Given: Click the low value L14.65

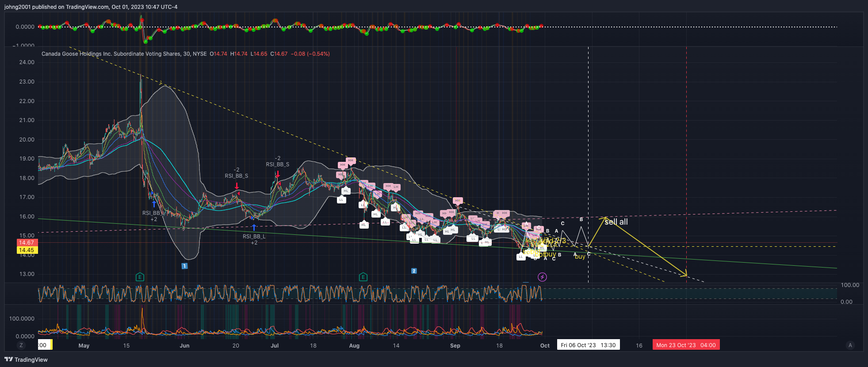Looking at the screenshot, I should click(x=259, y=54).
